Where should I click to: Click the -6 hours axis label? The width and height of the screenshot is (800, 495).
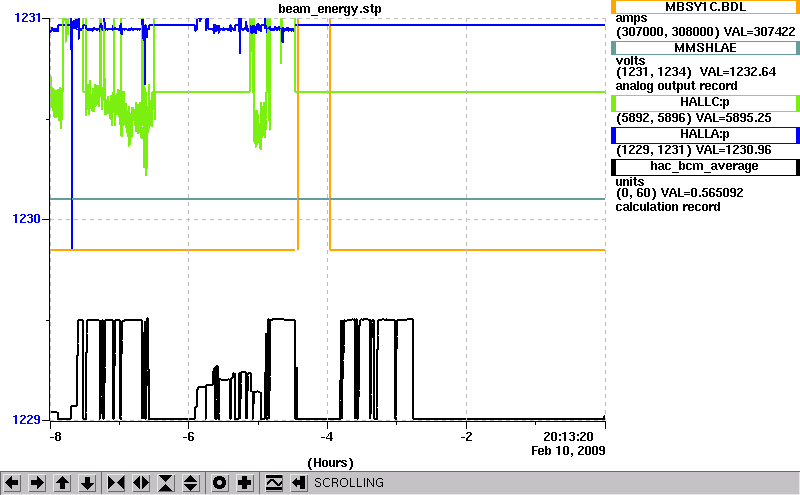tap(189, 437)
